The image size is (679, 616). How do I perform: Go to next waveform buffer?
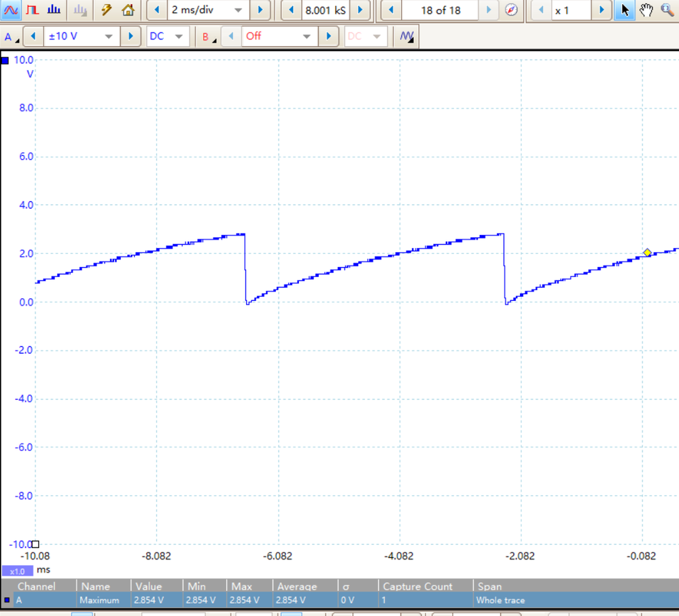(x=489, y=10)
